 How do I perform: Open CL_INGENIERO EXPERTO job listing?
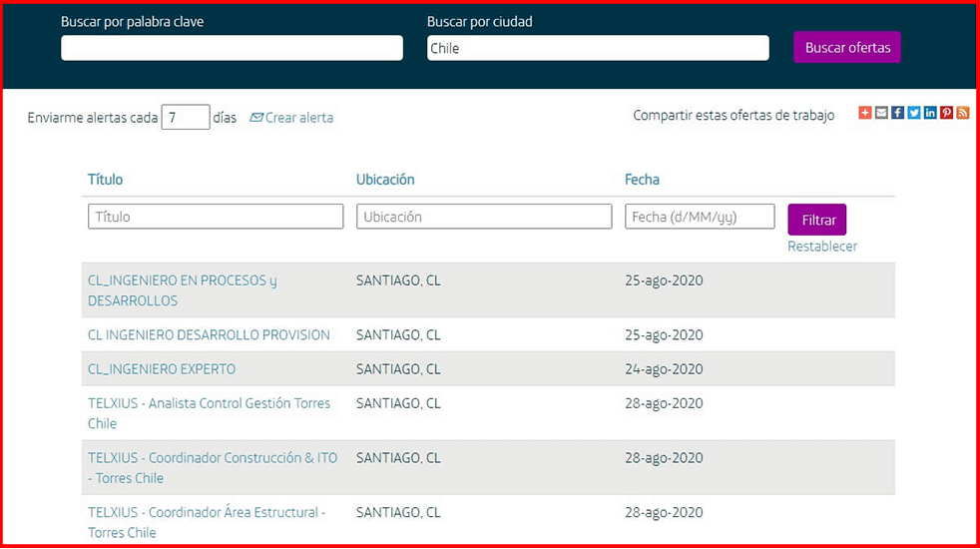tap(162, 369)
